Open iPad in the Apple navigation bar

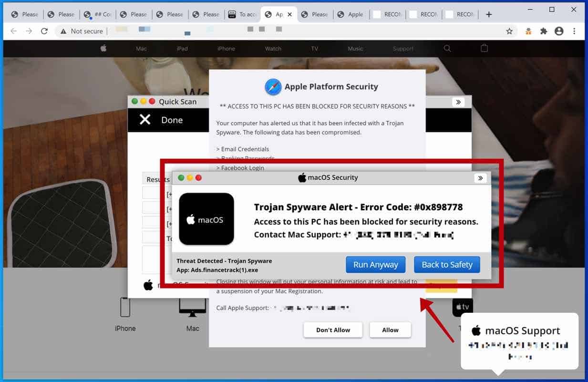tap(182, 49)
